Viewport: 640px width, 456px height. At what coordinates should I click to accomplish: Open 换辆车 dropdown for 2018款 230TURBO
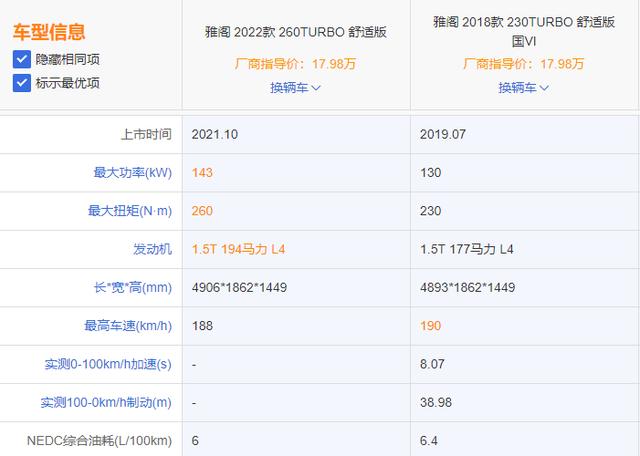524,87
